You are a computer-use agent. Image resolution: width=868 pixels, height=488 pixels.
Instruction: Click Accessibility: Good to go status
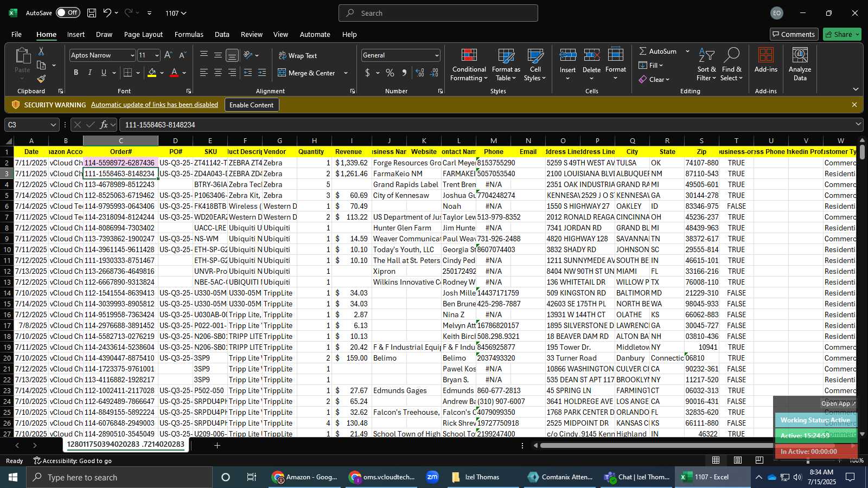click(x=73, y=461)
